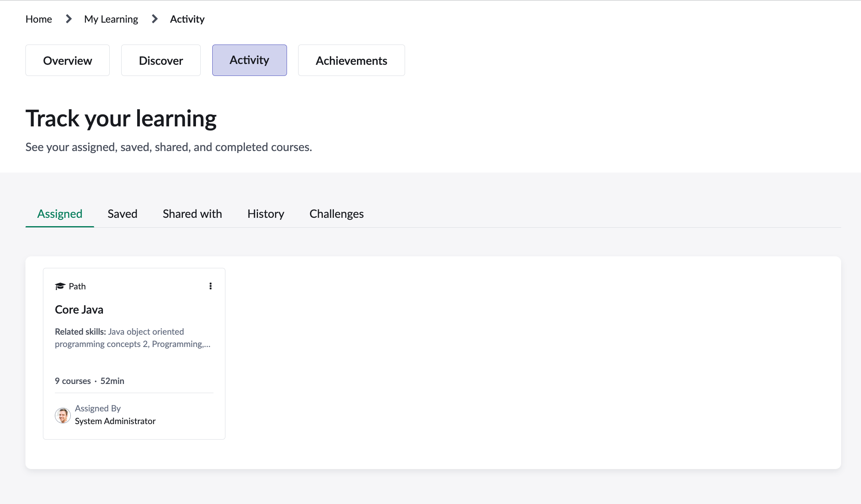Click the chevron after My Learning breadcrumb
861x504 pixels.
coord(155,19)
